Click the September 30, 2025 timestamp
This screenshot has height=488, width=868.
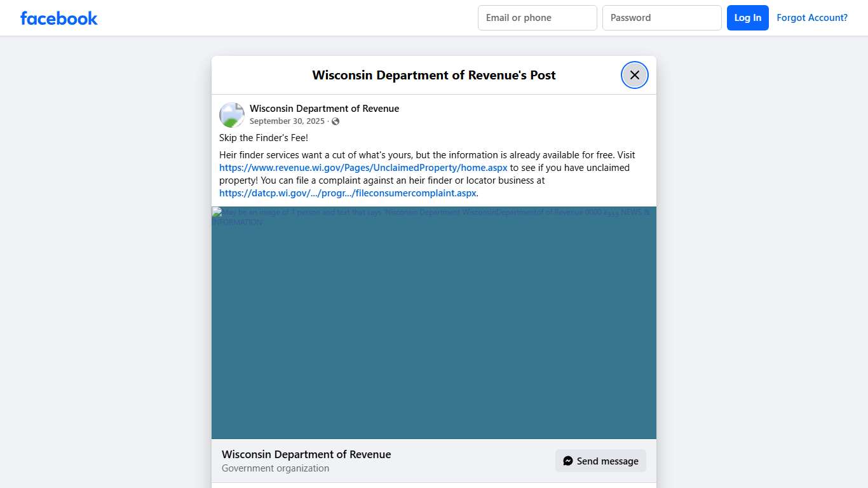[286, 121]
